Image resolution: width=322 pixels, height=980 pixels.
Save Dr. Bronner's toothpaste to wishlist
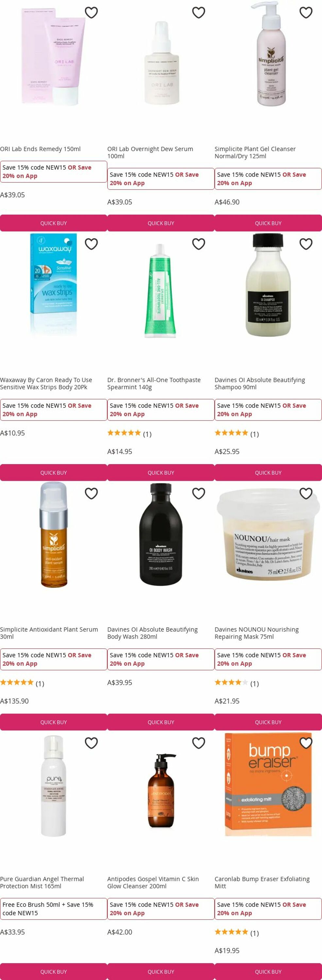pyautogui.click(x=199, y=244)
